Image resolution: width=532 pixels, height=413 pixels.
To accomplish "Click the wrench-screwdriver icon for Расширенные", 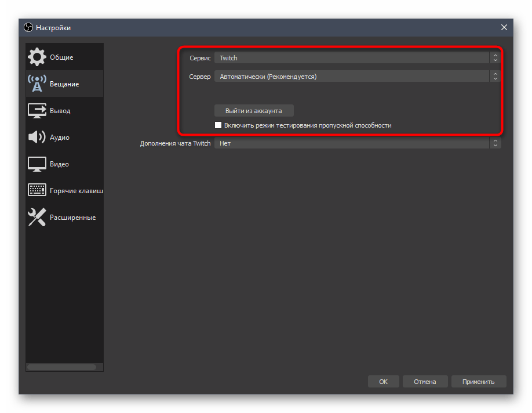I will coord(37,218).
